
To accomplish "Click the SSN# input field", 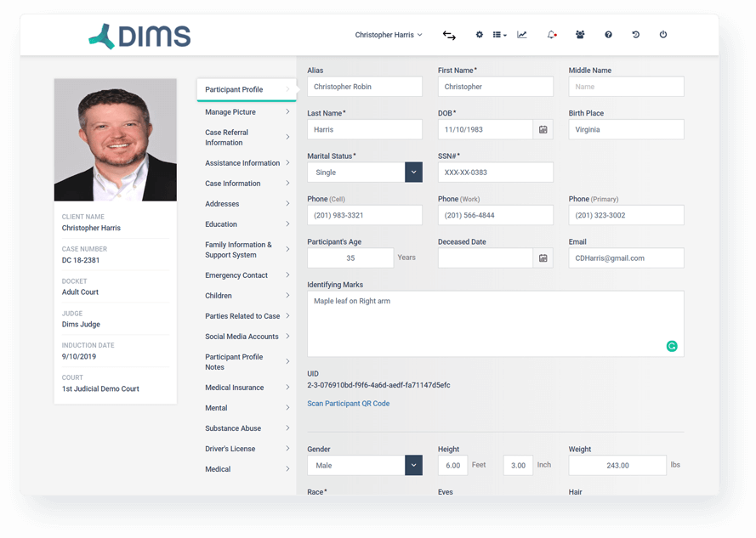I will coord(495,173).
